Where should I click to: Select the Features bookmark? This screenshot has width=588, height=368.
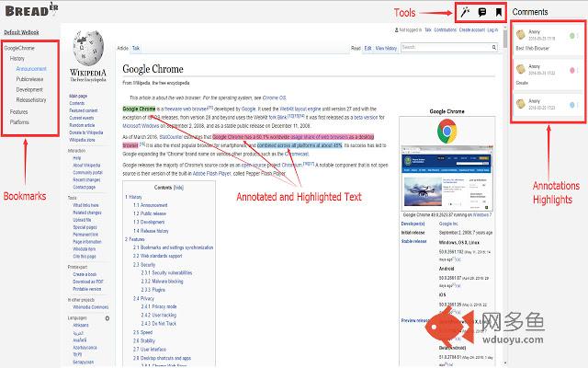click(18, 112)
